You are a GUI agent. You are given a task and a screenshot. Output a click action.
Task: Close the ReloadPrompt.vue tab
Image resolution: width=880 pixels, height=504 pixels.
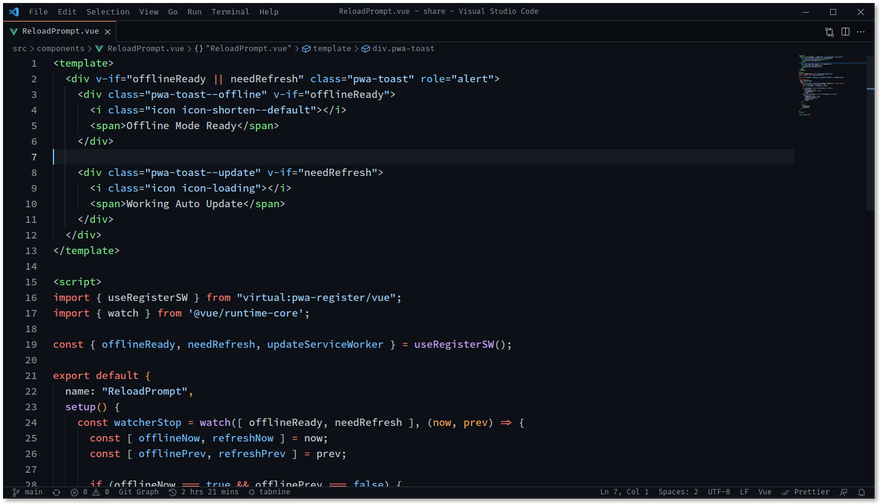[x=111, y=31]
